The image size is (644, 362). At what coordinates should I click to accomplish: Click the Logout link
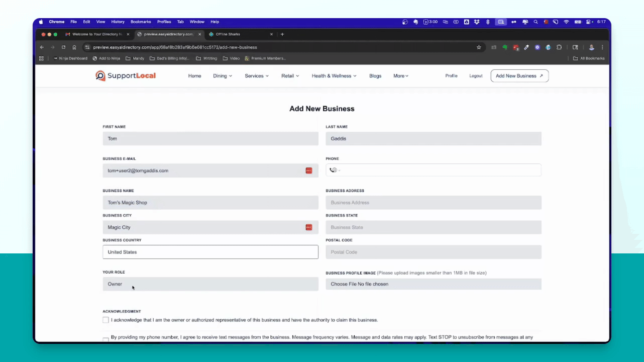pyautogui.click(x=476, y=76)
